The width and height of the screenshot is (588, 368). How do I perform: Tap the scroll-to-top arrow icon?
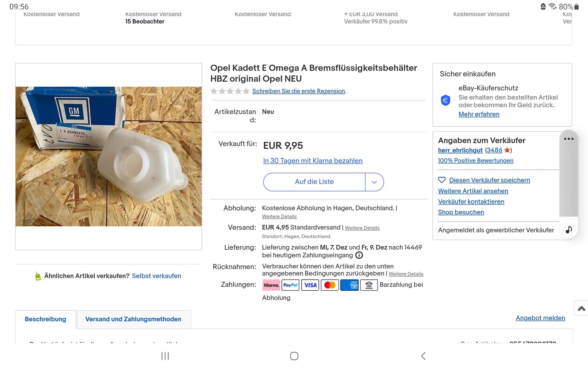click(x=581, y=309)
